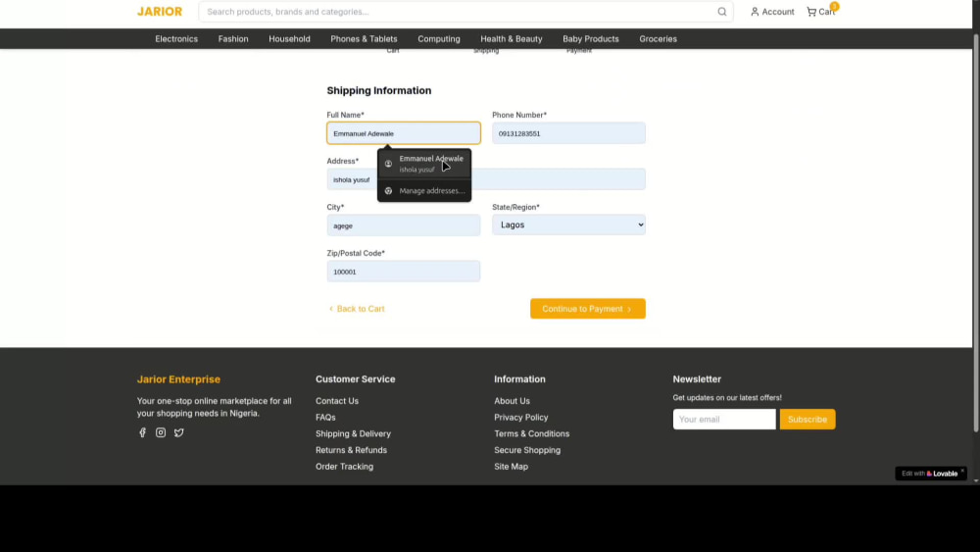
Task: Visit the Jarior Twitter icon
Action: click(178, 432)
